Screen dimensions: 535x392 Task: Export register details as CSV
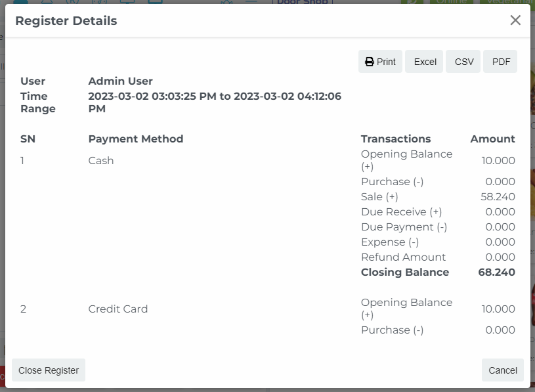(x=463, y=62)
